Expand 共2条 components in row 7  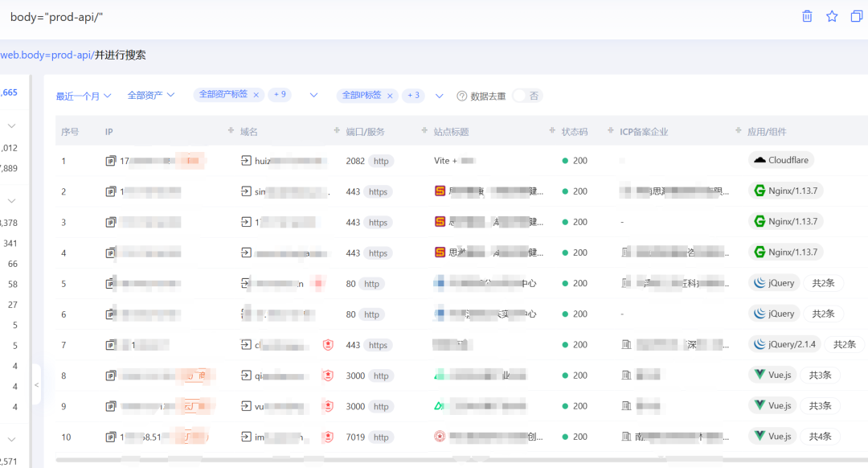844,344
